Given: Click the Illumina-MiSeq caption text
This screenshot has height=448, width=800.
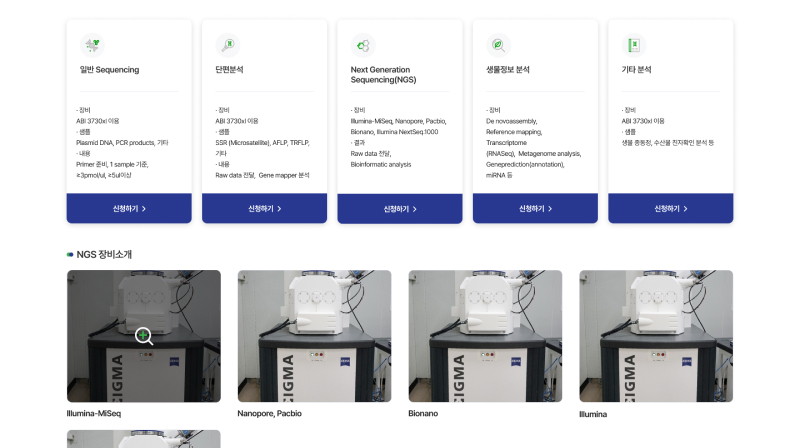Looking at the screenshot, I should 94,413.
